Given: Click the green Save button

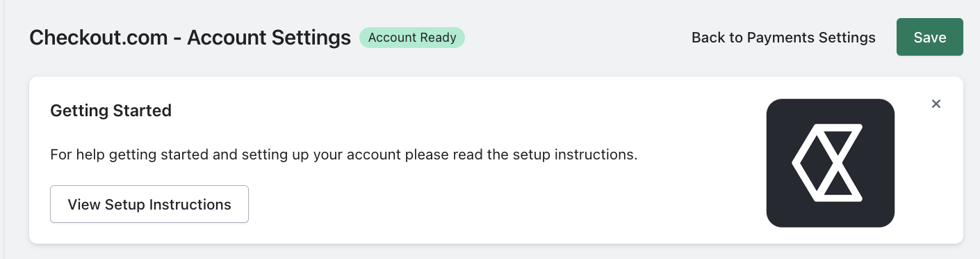Looking at the screenshot, I should tap(930, 37).
